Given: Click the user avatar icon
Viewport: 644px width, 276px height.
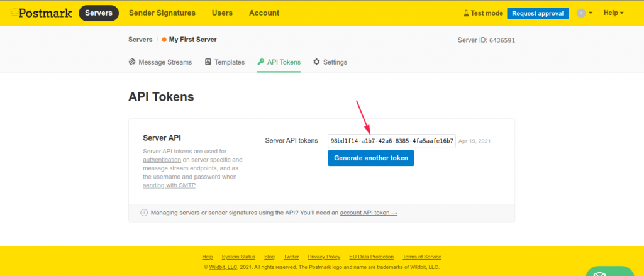Looking at the screenshot, I should 580,13.
